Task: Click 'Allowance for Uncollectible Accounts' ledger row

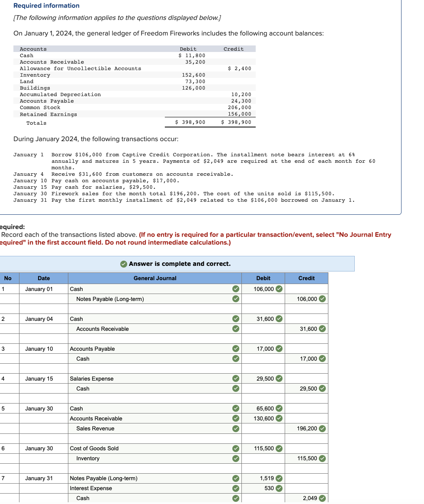Action: point(134,68)
